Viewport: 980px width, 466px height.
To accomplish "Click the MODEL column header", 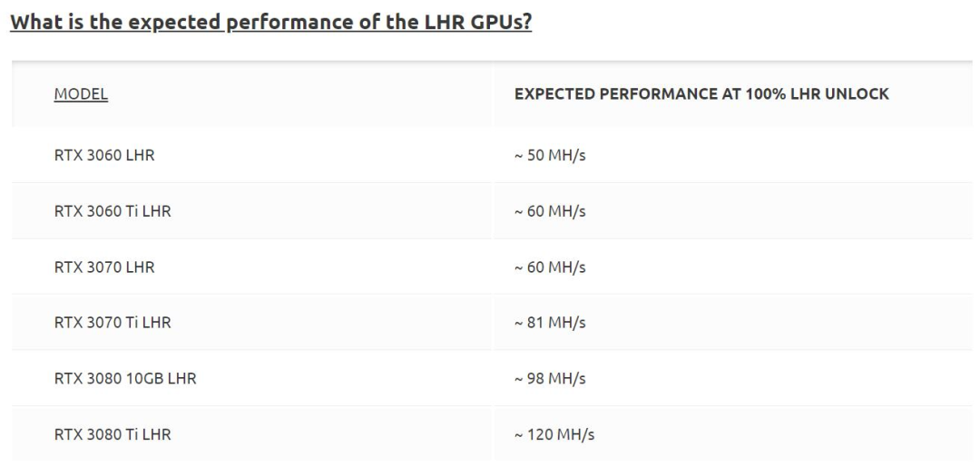I will pos(81,94).
